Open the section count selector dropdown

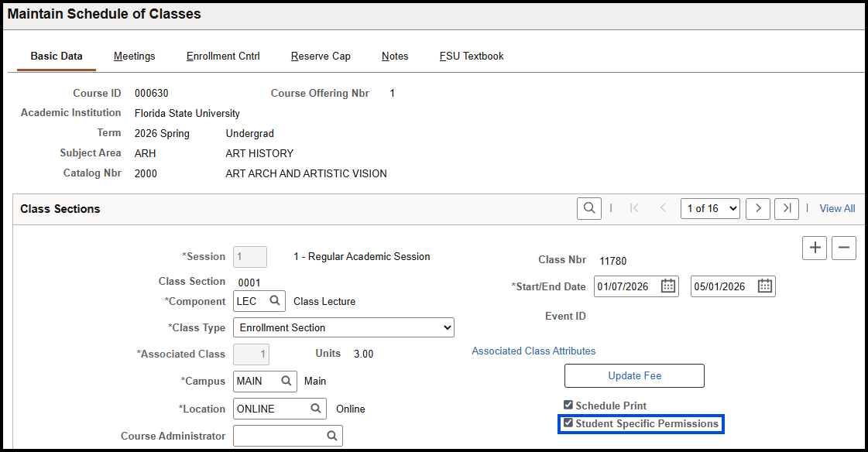click(710, 208)
